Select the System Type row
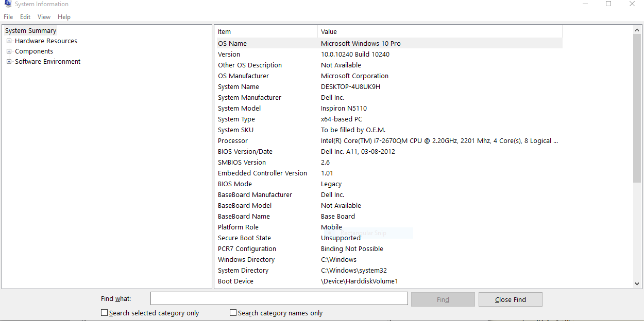 pyautogui.click(x=388, y=119)
